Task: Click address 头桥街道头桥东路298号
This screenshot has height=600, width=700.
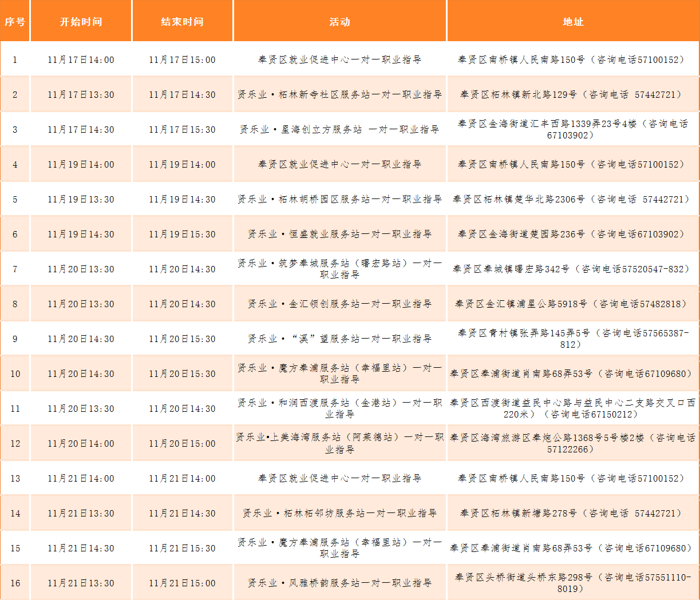Action: (x=573, y=583)
